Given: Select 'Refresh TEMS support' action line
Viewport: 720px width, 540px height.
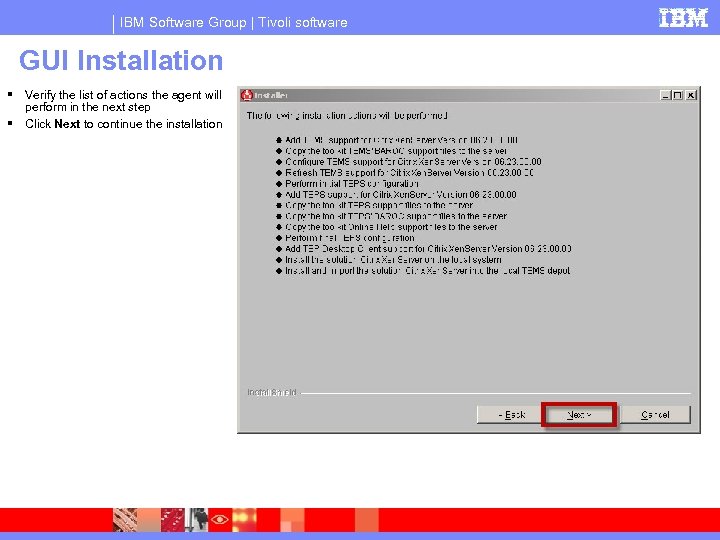Looking at the screenshot, I should pyautogui.click(x=409, y=173).
